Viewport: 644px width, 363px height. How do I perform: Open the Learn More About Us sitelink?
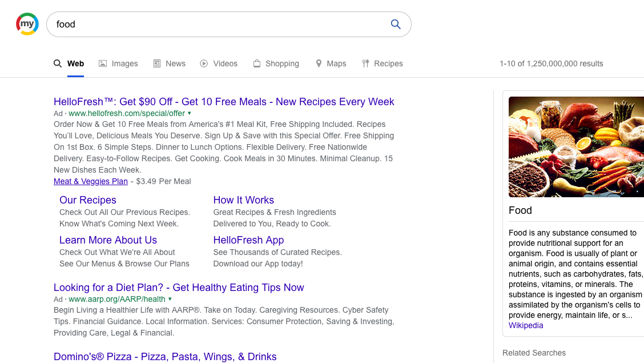click(x=108, y=240)
